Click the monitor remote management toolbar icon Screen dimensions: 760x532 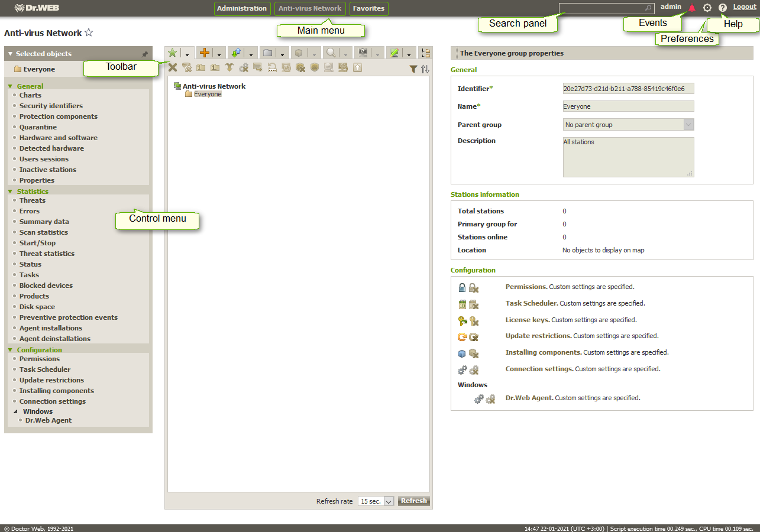[x=363, y=53]
